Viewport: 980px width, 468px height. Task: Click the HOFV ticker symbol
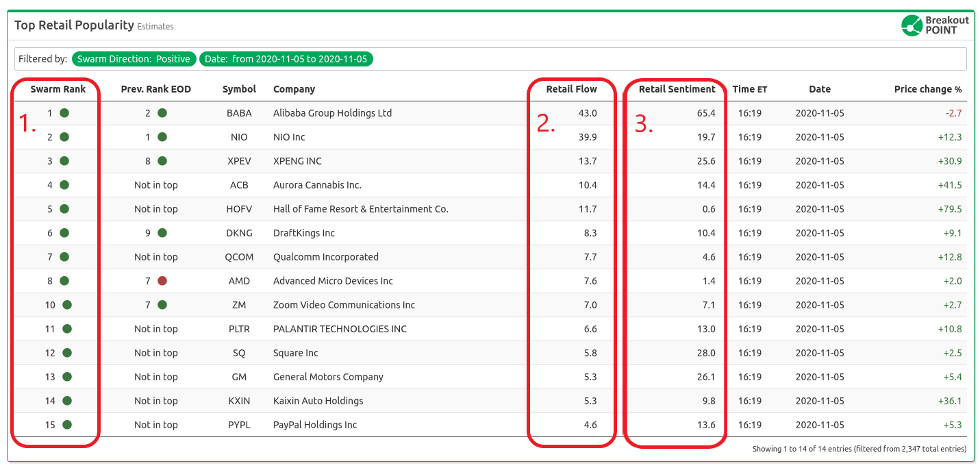(x=239, y=209)
